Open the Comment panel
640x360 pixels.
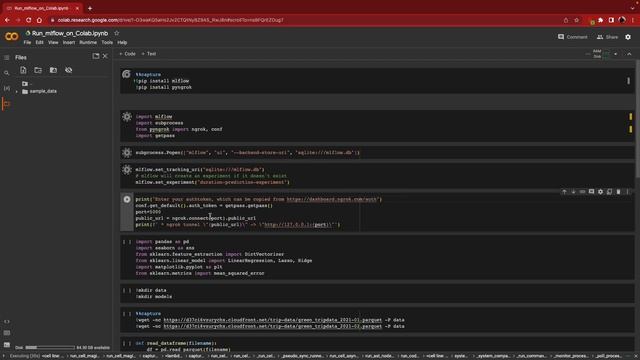(572, 37)
